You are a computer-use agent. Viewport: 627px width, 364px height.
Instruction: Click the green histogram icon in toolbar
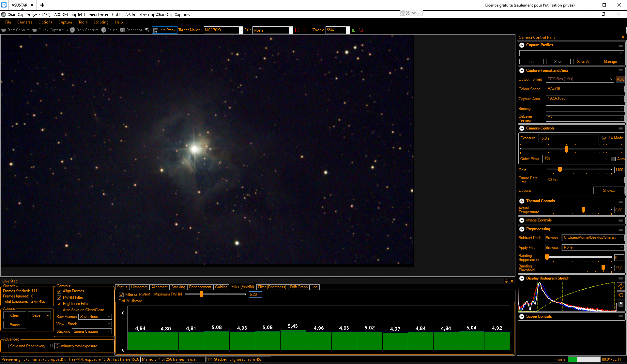pyautogui.click(x=354, y=30)
